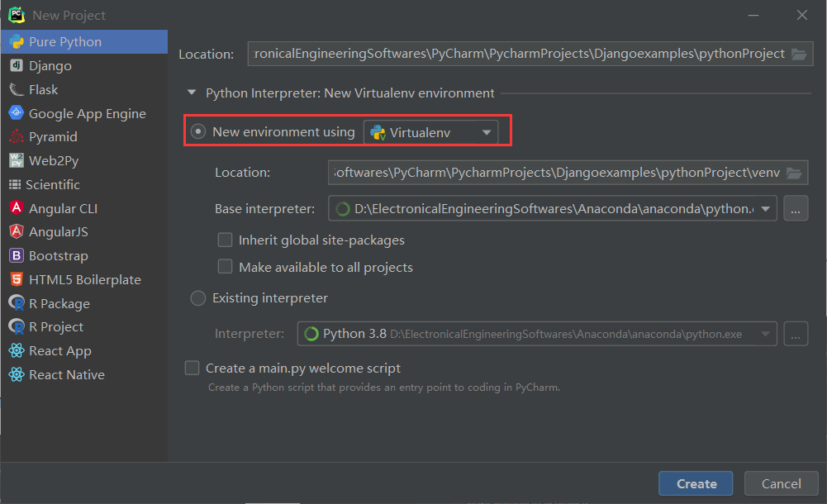Browse for venv location folder icon

(794, 173)
